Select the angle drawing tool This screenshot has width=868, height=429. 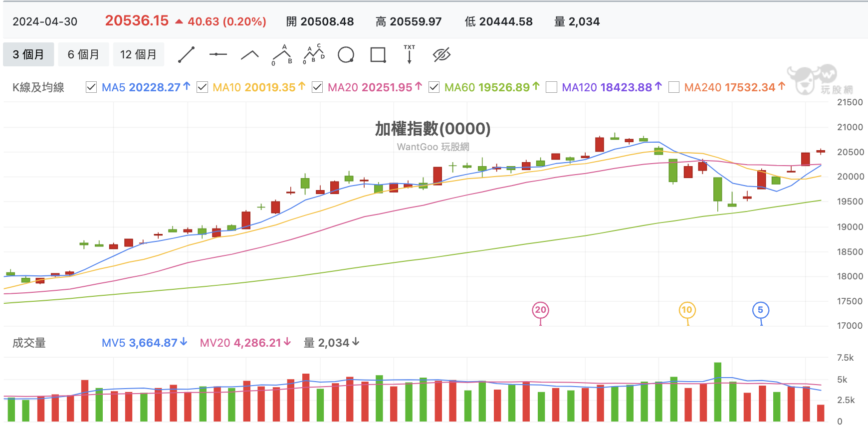[x=250, y=55]
